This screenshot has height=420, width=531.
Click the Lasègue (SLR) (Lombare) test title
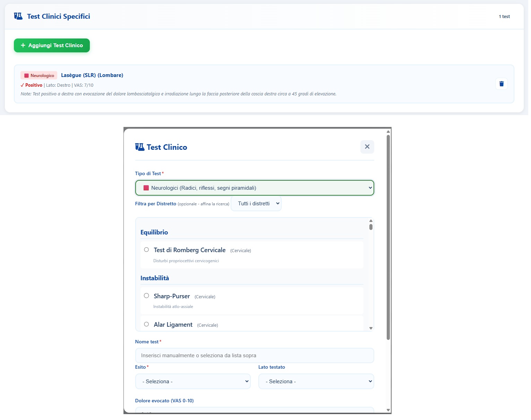[x=92, y=75]
